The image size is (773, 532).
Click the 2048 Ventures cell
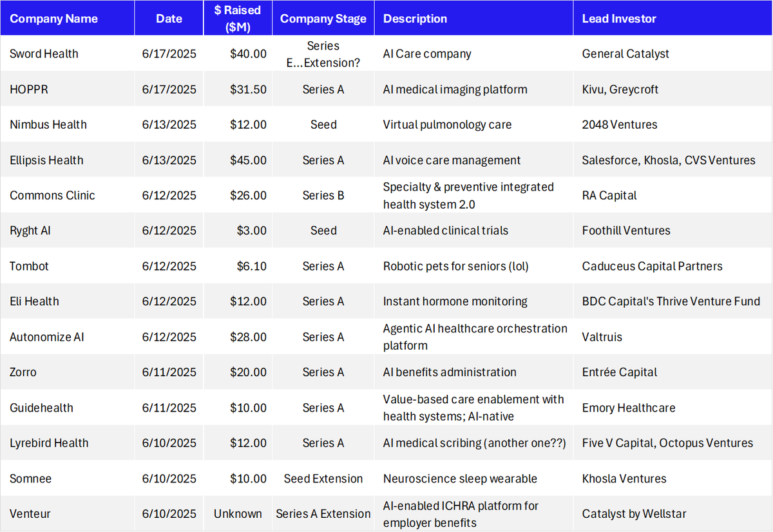tap(673, 124)
